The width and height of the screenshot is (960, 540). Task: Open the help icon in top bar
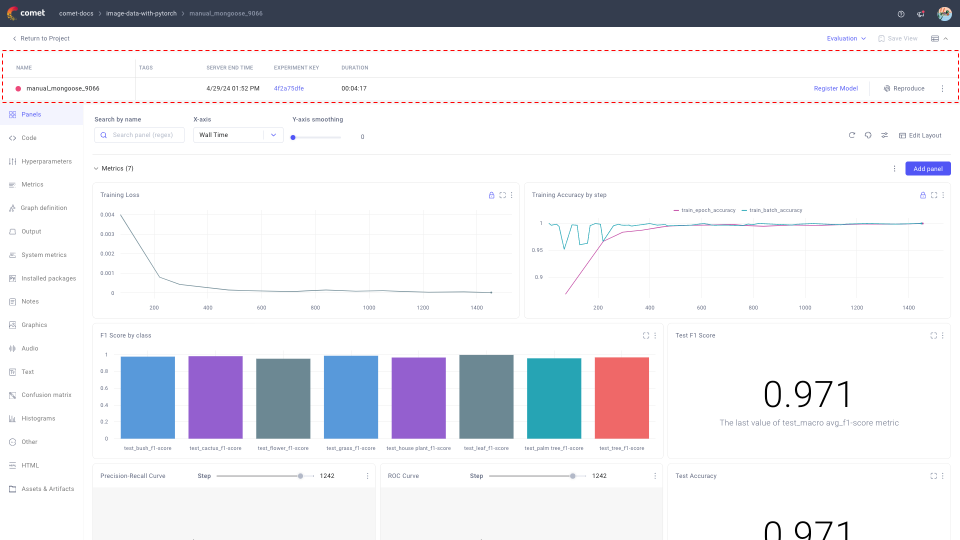pos(901,14)
